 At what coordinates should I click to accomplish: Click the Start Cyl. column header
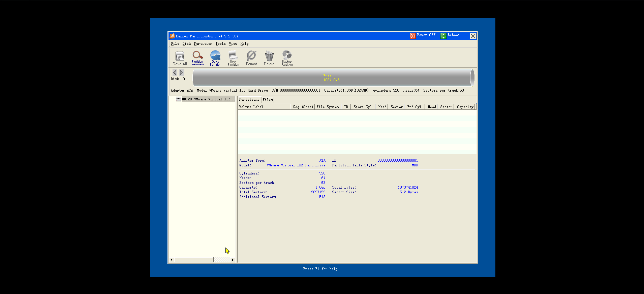tap(363, 107)
